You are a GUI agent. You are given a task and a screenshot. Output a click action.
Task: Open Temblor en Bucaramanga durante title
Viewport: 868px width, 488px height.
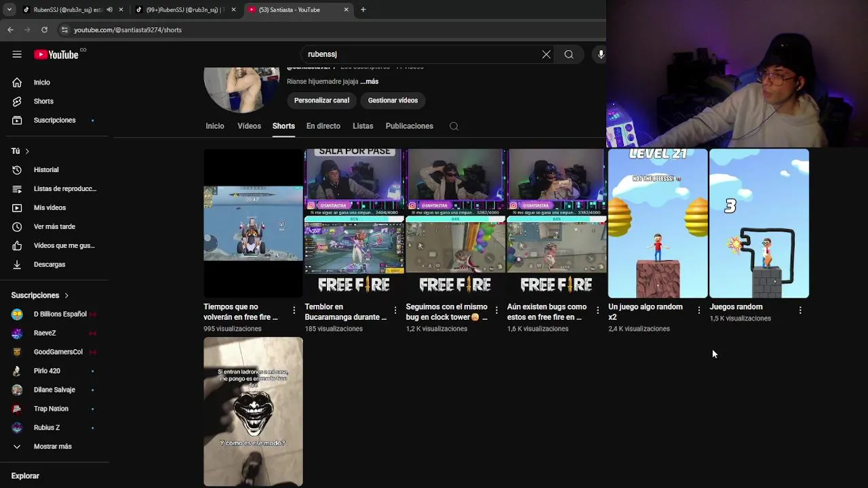346,312
